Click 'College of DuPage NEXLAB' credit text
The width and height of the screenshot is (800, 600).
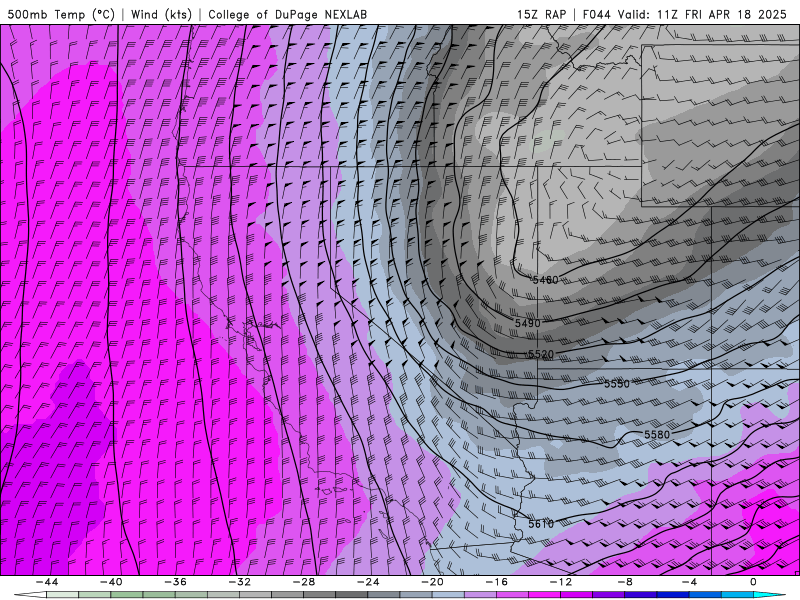[x=287, y=14]
